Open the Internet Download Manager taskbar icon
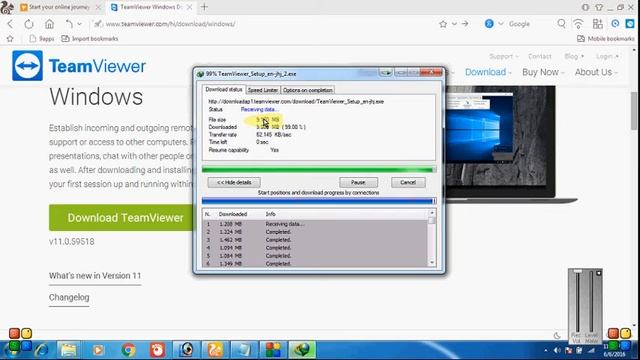This screenshot has width=640, height=360. [302, 350]
